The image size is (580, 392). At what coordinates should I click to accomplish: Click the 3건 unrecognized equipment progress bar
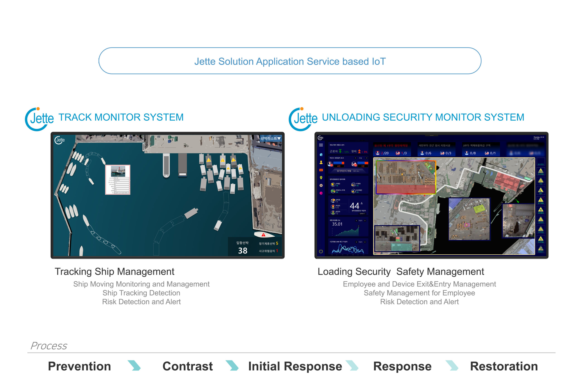point(363,163)
